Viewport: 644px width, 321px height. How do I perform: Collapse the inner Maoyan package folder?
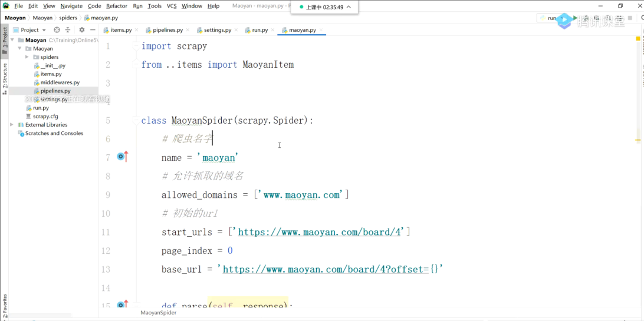point(19,48)
